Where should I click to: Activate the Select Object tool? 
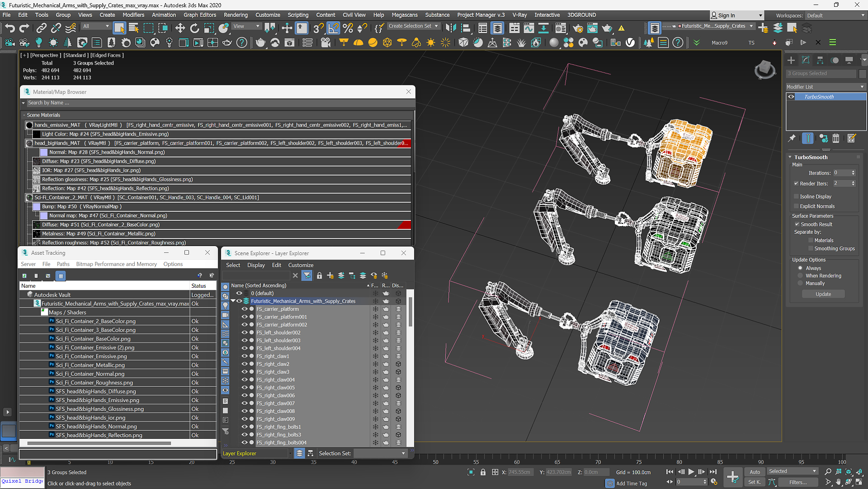[119, 28]
